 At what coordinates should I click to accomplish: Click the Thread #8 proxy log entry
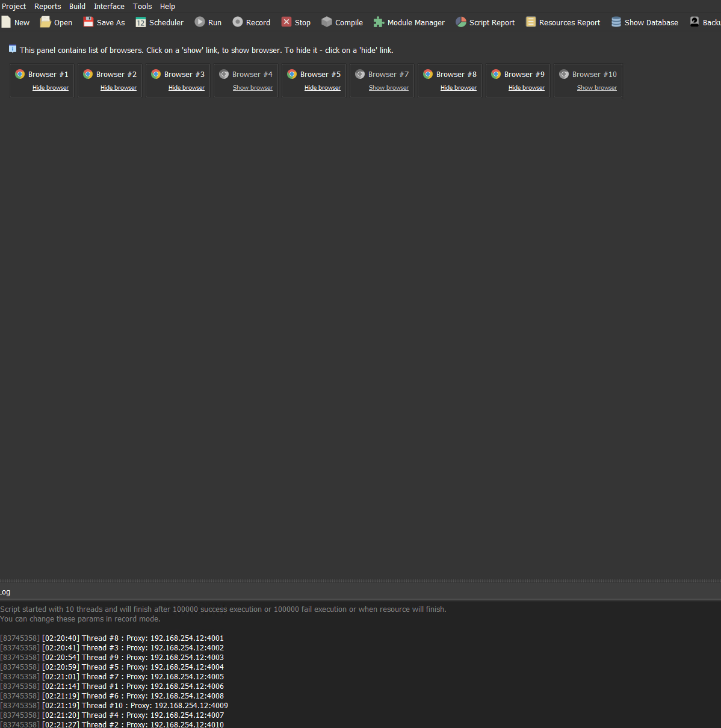tap(132, 638)
